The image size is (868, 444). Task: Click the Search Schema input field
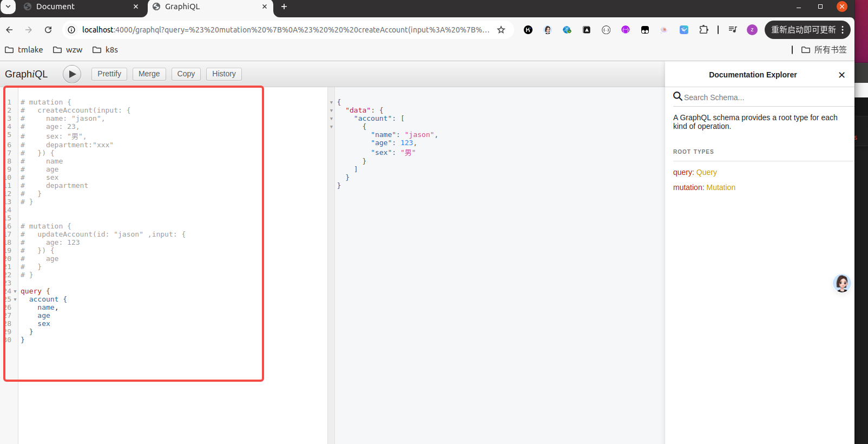click(758, 97)
